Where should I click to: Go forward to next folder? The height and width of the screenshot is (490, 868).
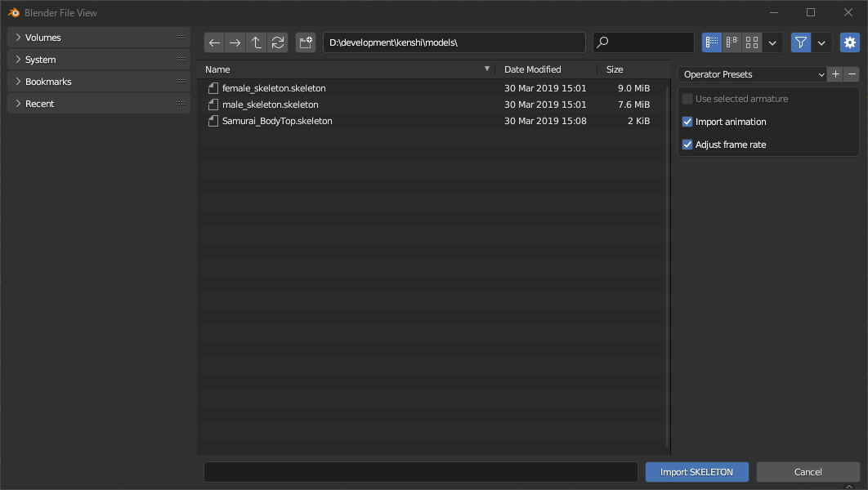tap(235, 42)
